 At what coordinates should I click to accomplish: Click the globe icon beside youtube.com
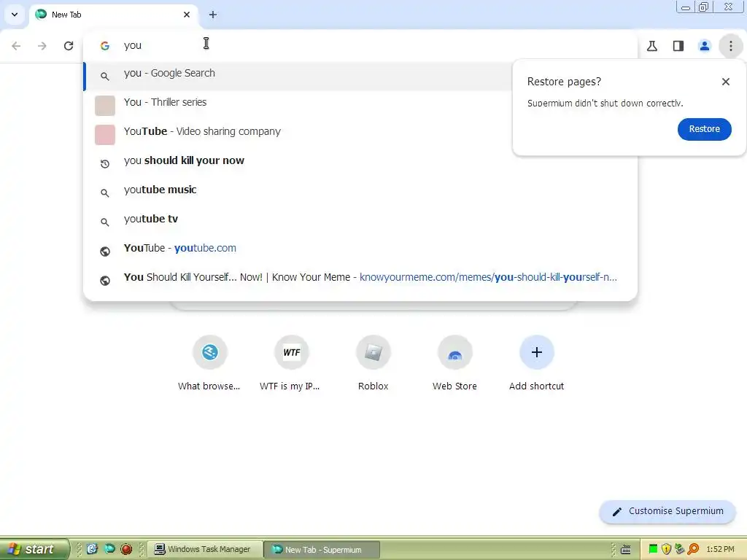pos(105,252)
